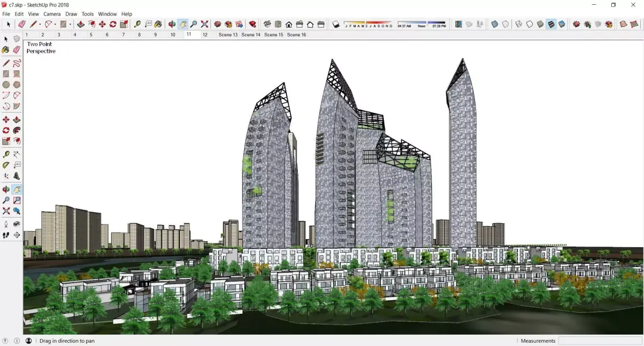Screen dimensions: 644x346
Task: Select the Axes tool
Action: [x=6, y=176]
